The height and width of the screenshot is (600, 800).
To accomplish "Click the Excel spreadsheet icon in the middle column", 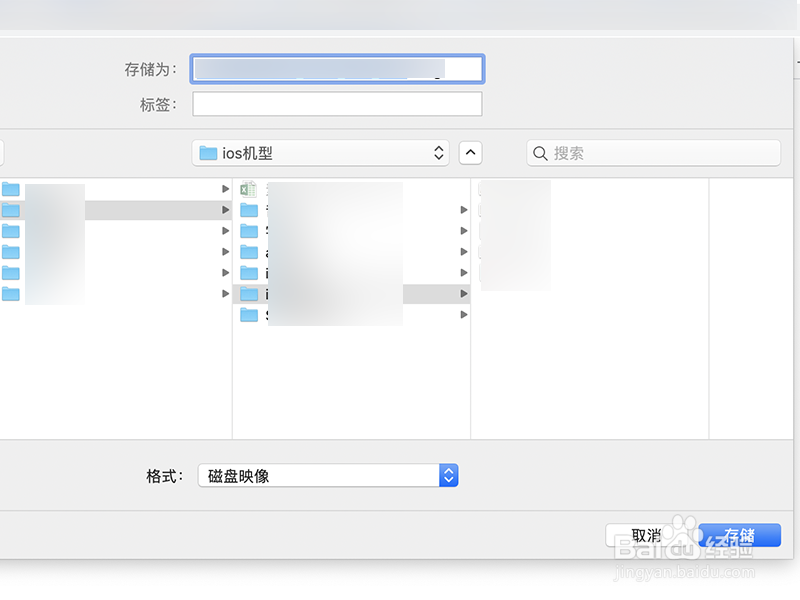I will point(247,188).
